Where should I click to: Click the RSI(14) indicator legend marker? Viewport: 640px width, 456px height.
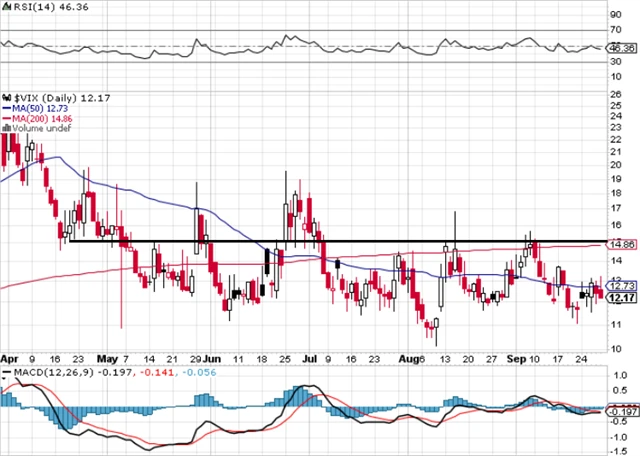pyautogui.click(x=4, y=7)
